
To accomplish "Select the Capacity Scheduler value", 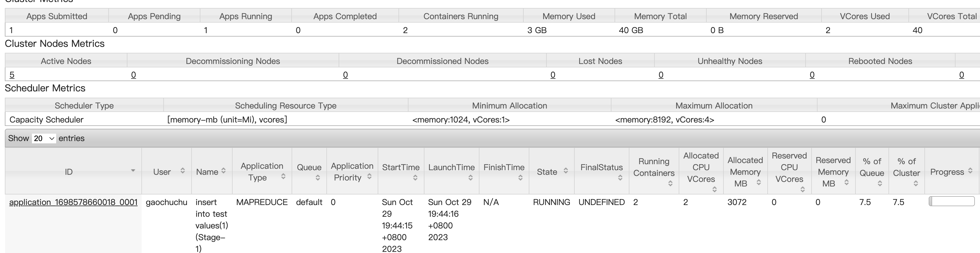I will (46, 120).
